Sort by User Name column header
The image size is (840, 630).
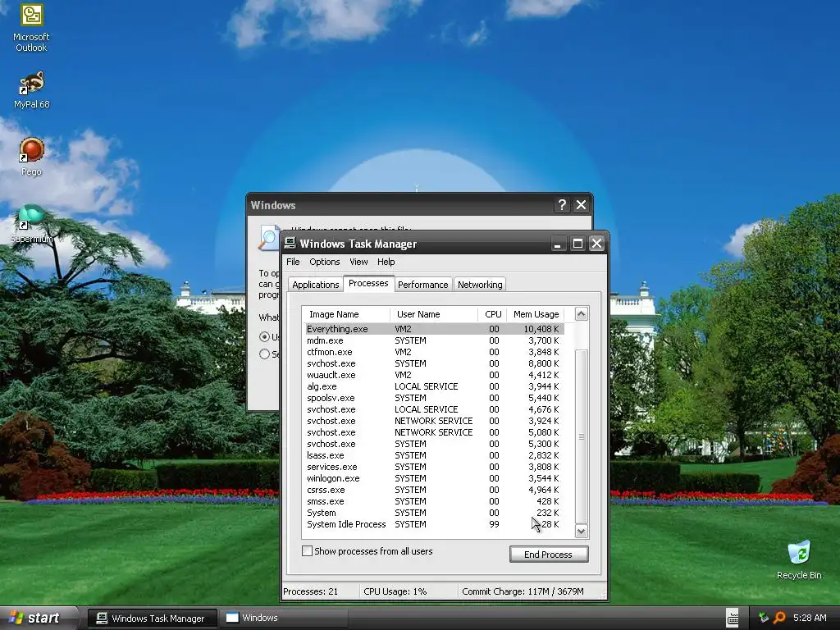pos(434,314)
